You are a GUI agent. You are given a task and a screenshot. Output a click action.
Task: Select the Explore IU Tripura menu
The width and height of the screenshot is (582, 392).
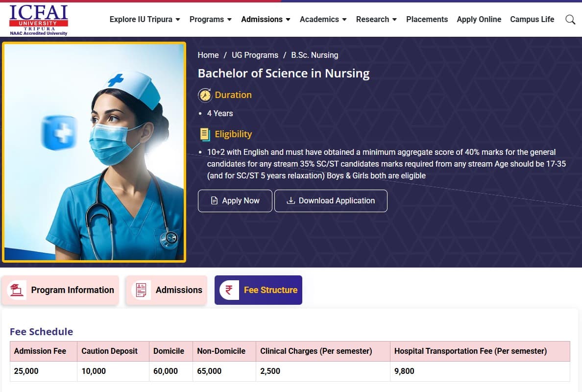pyautogui.click(x=145, y=20)
